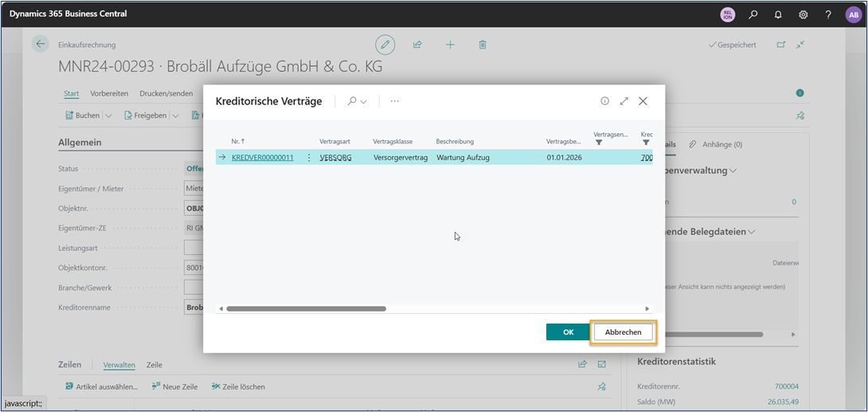Open the Anhänge (0) tab
Viewport: 868px width, 412px height.
[715, 144]
